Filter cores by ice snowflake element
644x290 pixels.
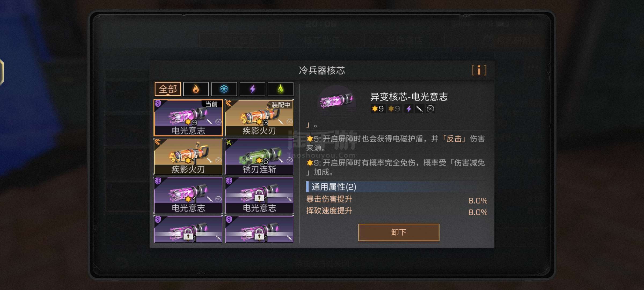tap(224, 89)
